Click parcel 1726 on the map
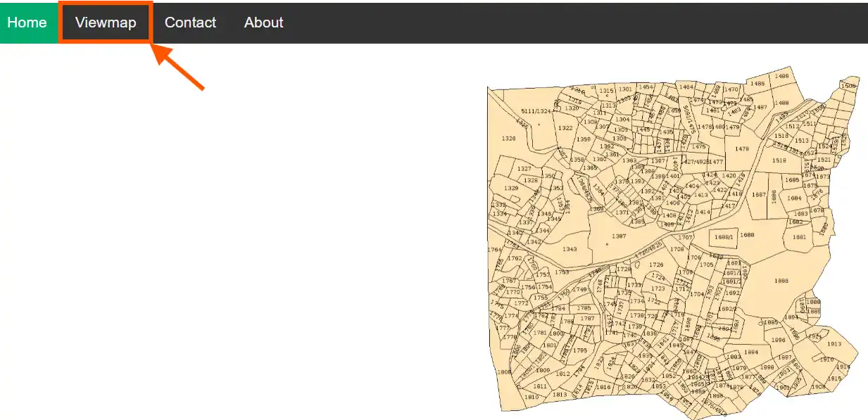The height and width of the screenshot is (420, 868). 656,265
